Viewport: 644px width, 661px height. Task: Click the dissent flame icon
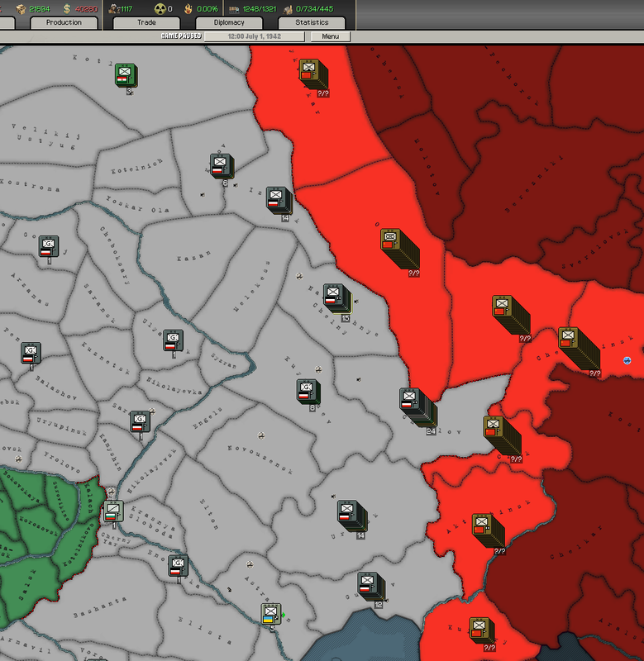[188, 8]
